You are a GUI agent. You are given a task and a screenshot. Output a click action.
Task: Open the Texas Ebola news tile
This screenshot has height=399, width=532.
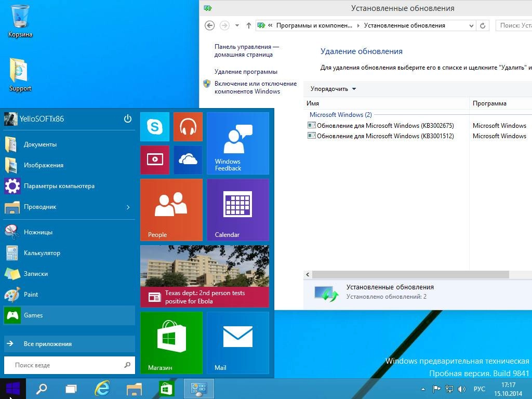coord(205,276)
